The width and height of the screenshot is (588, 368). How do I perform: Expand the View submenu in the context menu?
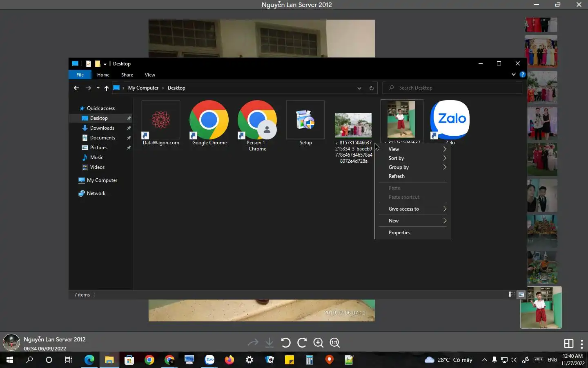[x=413, y=149]
